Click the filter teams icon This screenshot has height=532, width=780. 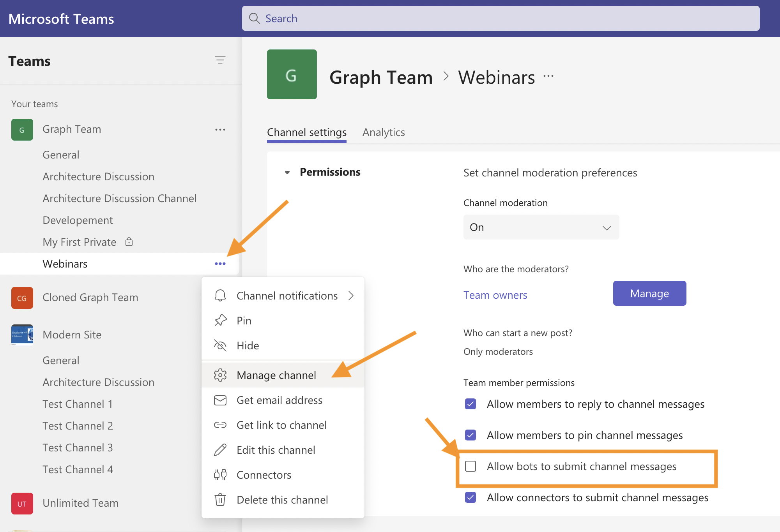point(220,60)
